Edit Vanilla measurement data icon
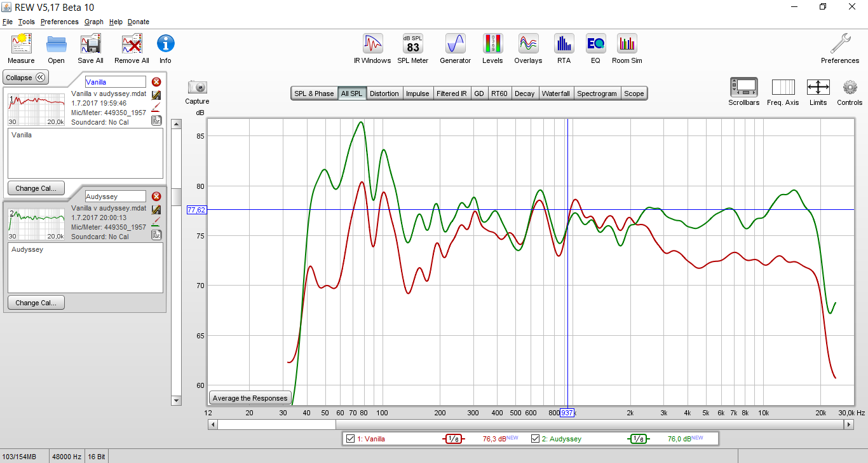868x463 pixels. [x=156, y=95]
